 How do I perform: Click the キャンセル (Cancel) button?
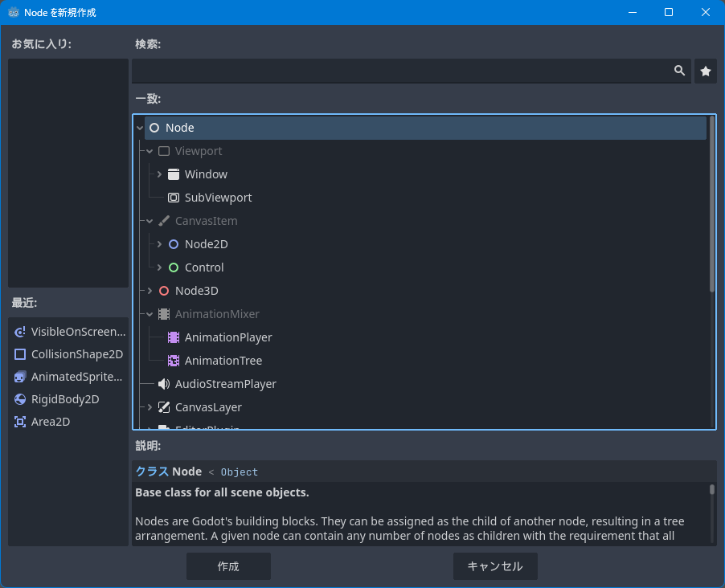tap(495, 566)
